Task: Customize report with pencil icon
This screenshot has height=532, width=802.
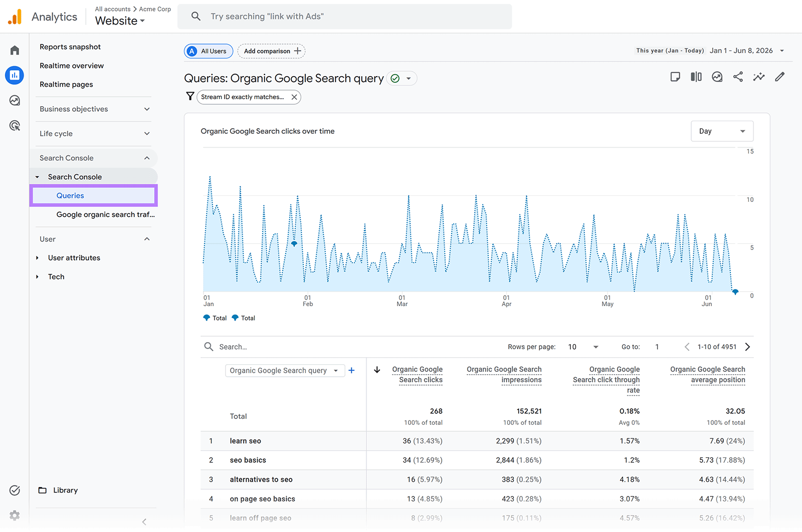Action: (779, 77)
